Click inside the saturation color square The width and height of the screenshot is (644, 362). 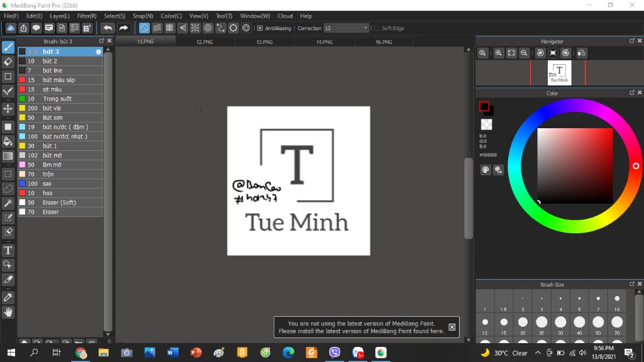point(575,166)
